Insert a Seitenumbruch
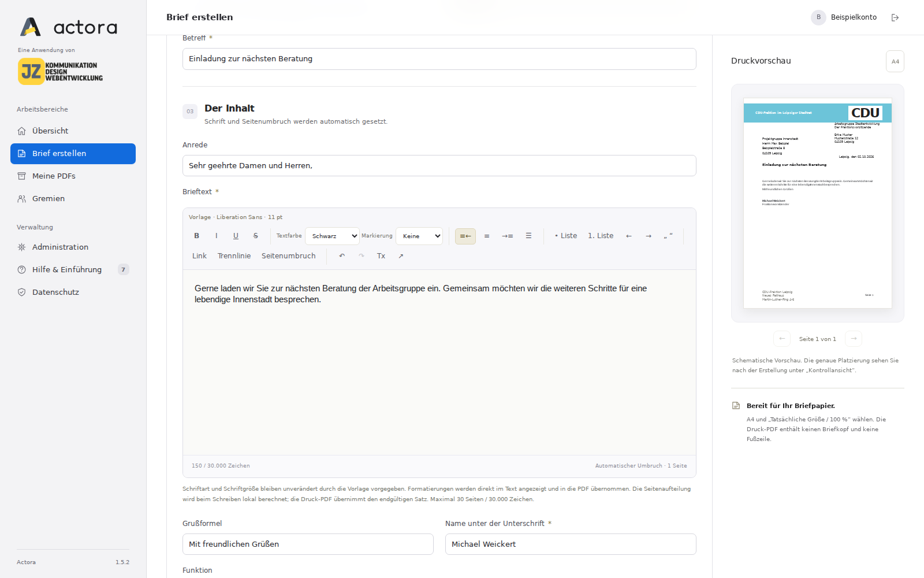Screen dimensions: 924x578 [x=289, y=256]
